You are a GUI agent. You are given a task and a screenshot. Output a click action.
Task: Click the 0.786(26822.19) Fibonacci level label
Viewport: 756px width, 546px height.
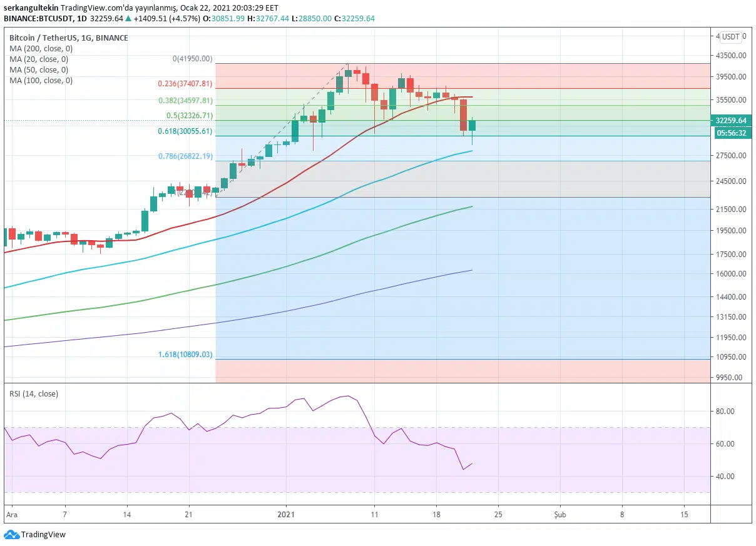185,156
